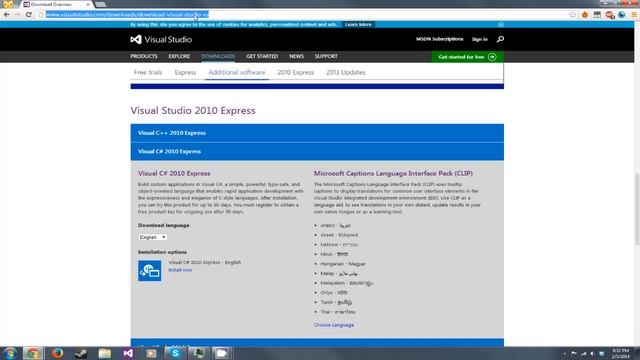
Task: Collapse the Visual C# 2010 Express section
Action: click(317, 151)
